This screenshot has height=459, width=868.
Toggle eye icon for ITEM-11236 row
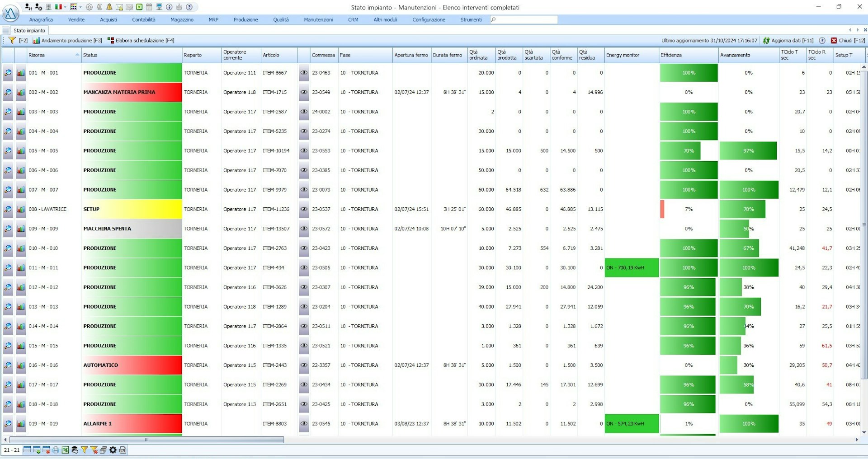point(304,209)
